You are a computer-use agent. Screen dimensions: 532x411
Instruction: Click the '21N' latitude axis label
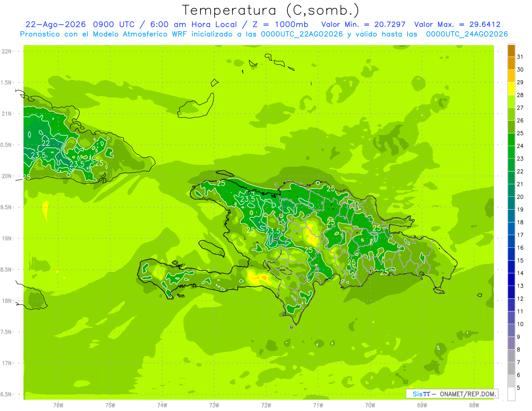click(x=6, y=114)
